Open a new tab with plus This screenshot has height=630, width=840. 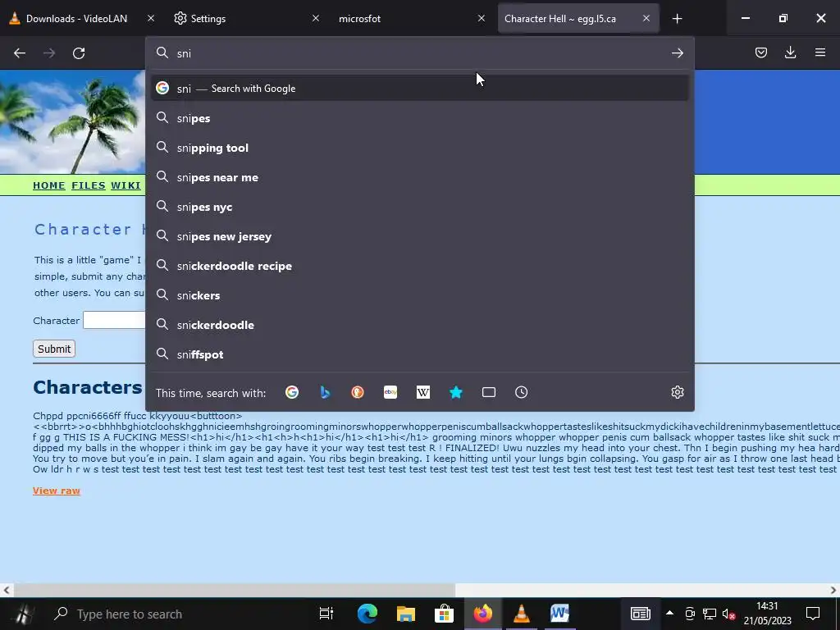677,19
